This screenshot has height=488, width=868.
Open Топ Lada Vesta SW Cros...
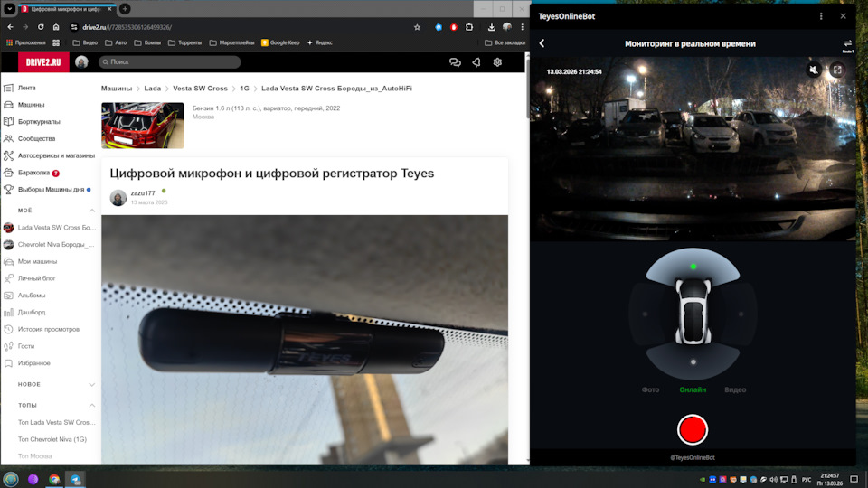click(x=56, y=422)
